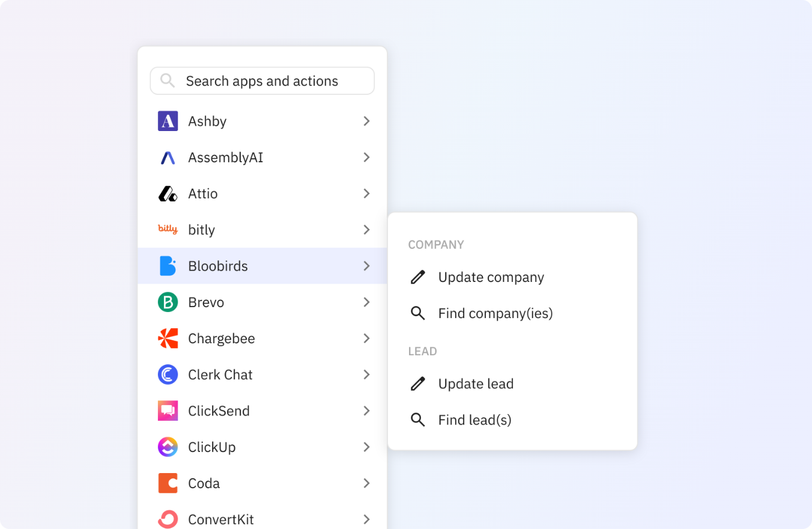Open the Brevo app name label
The width and height of the screenshot is (812, 529).
tap(206, 302)
